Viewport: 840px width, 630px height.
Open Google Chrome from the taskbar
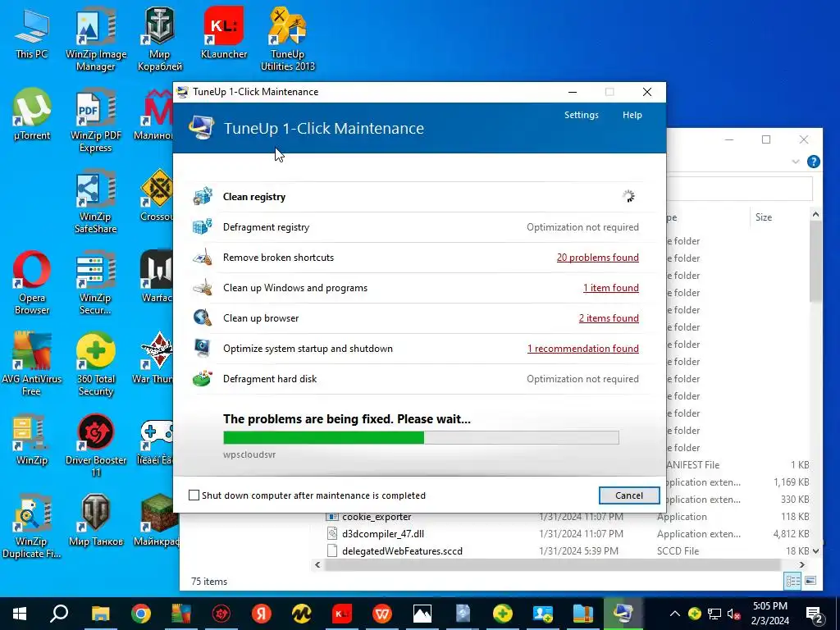(x=141, y=614)
